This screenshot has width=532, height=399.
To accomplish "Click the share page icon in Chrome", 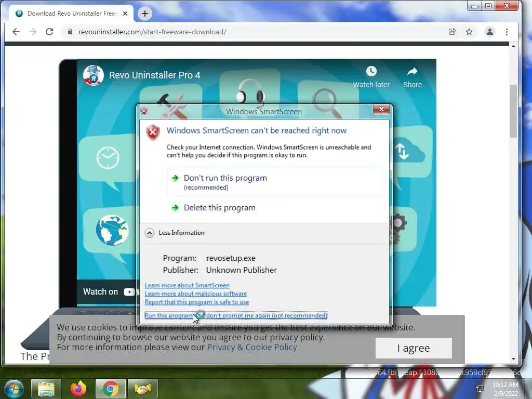I will pyautogui.click(x=452, y=32).
